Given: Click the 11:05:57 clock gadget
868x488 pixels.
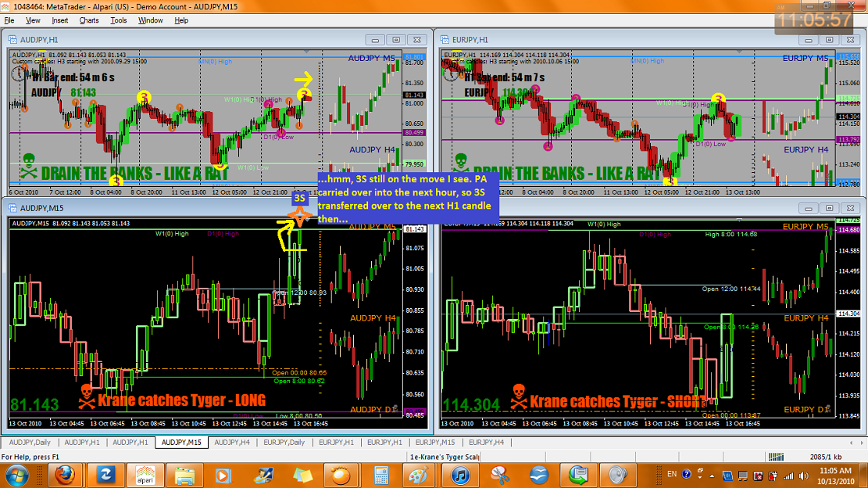Looking at the screenshot, I should (x=814, y=20).
